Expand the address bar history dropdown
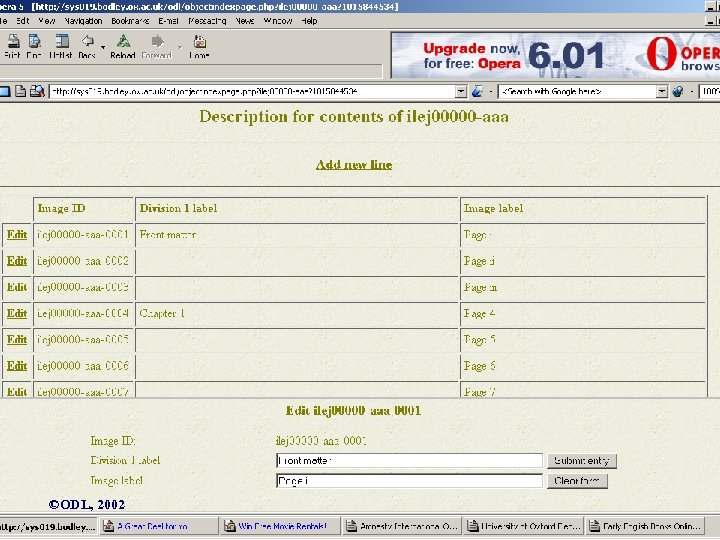Image resolution: width=720 pixels, height=540 pixels. click(x=461, y=91)
